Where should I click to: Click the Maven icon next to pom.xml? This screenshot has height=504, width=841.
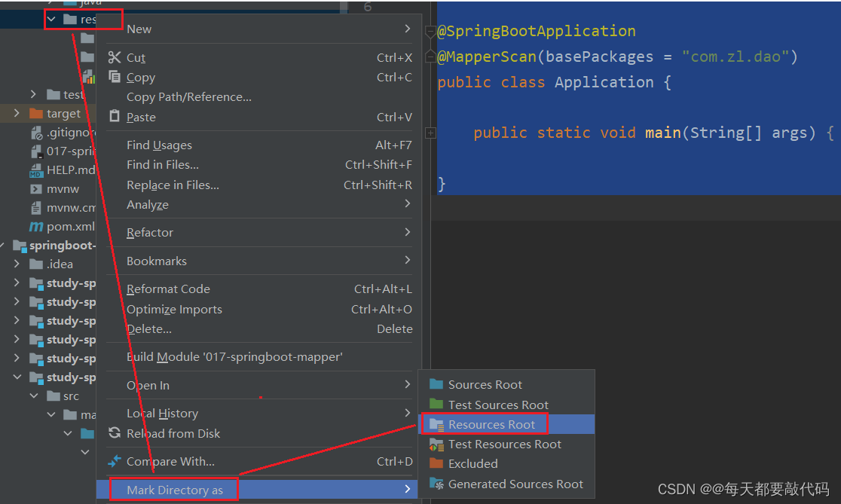[36, 226]
